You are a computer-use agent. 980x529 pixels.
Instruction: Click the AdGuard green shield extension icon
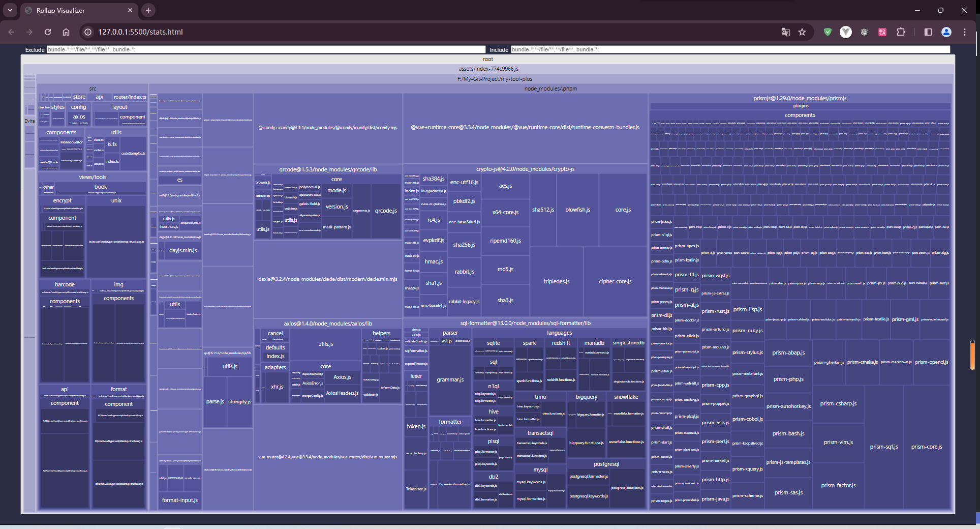coord(828,32)
